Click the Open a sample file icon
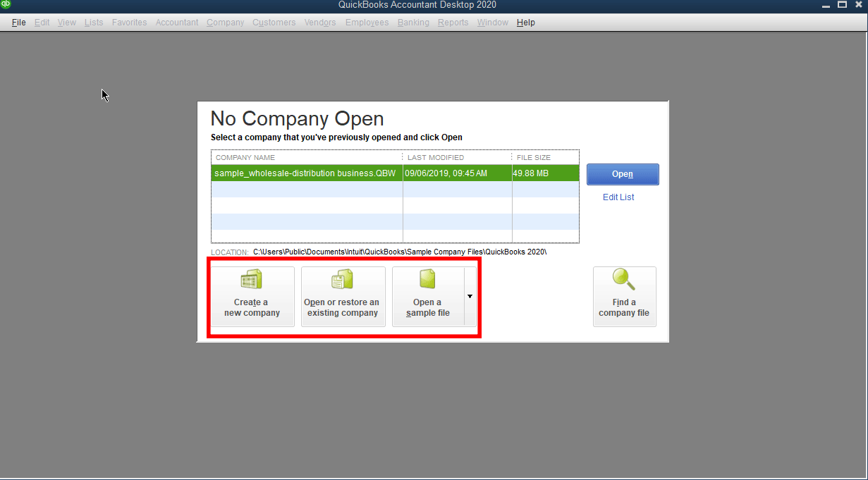The width and height of the screenshot is (868, 480). click(428, 280)
